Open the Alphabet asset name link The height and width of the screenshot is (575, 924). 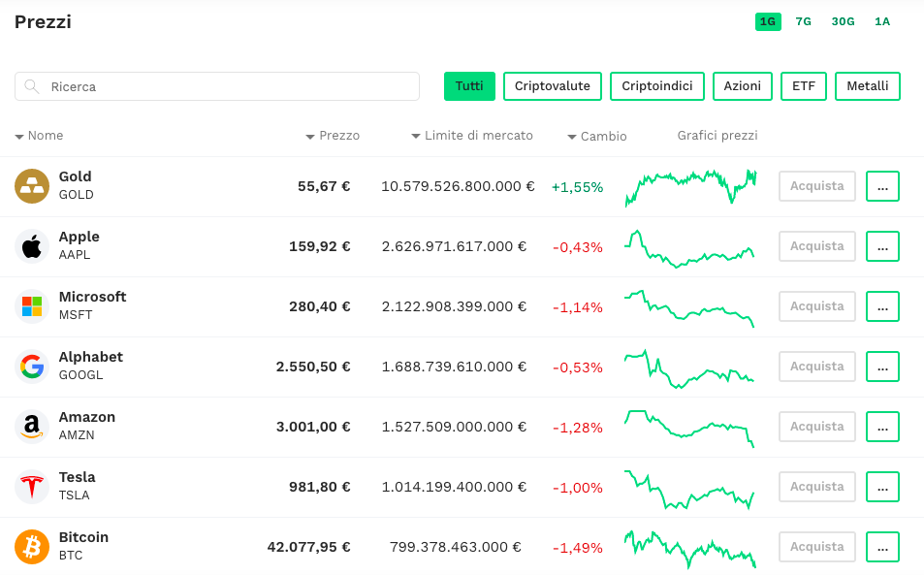tap(91, 357)
